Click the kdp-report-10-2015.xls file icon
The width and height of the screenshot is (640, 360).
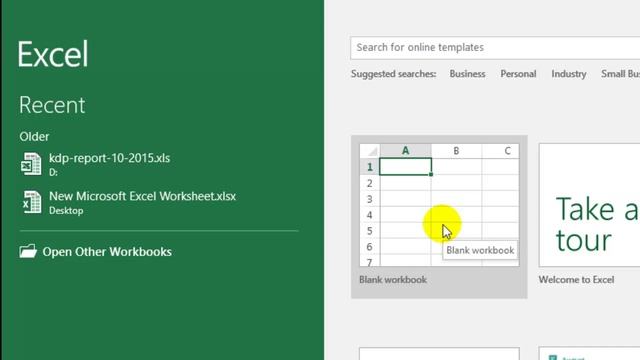point(31,164)
